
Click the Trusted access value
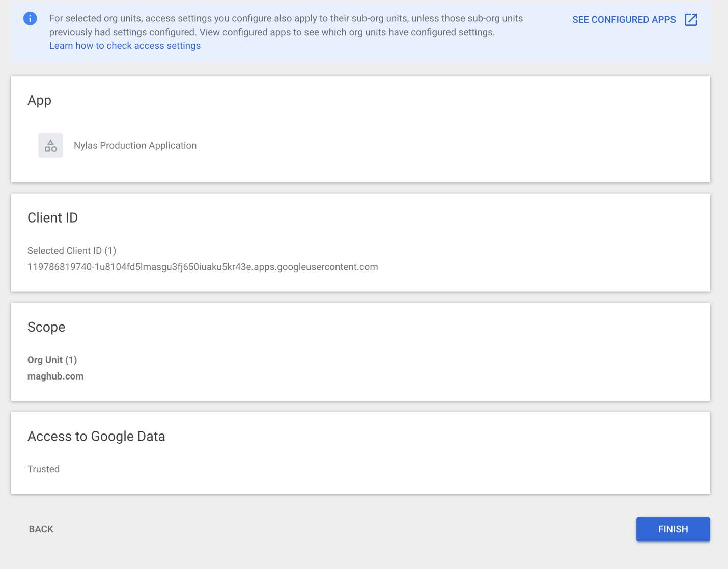(x=44, y=469)
